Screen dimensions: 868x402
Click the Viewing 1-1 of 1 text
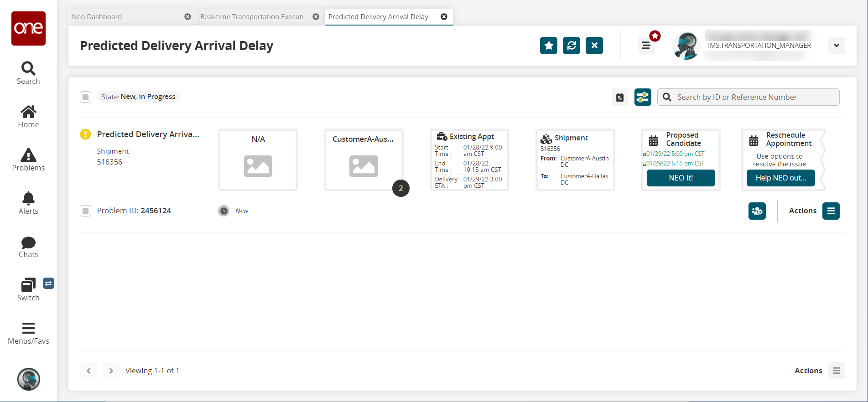click(152, 371)
